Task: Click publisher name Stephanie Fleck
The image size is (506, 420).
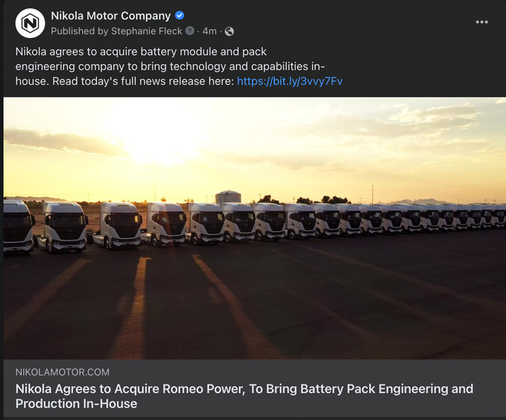Action: coord(146,31)
